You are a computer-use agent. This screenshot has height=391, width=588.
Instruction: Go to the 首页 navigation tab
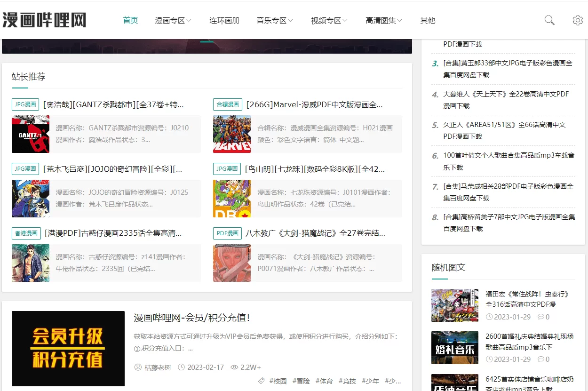tap(130, 21)
